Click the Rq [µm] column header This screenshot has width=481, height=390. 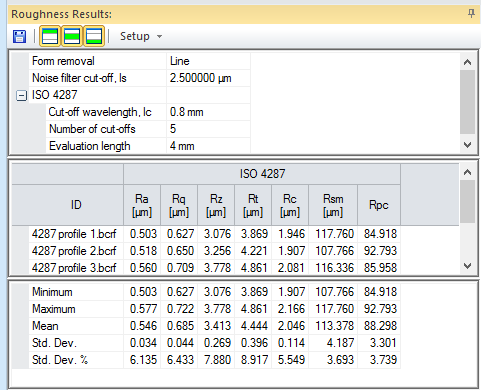click(179, 205)
